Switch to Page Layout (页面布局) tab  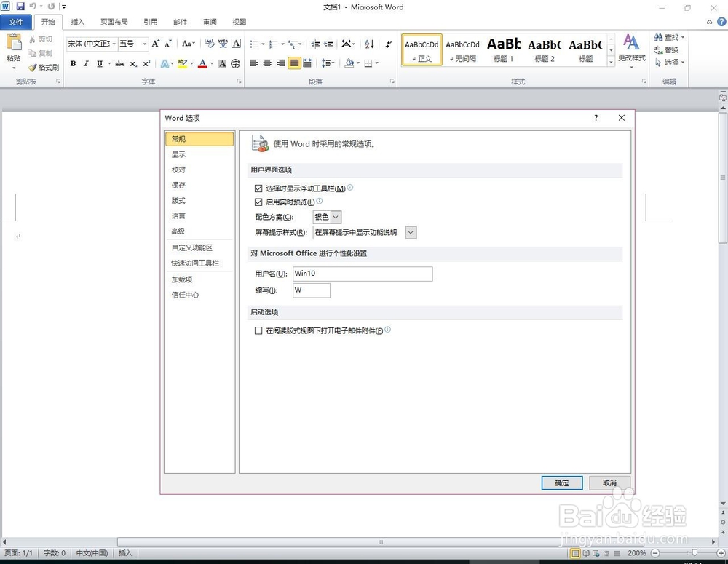coord(114,22)
